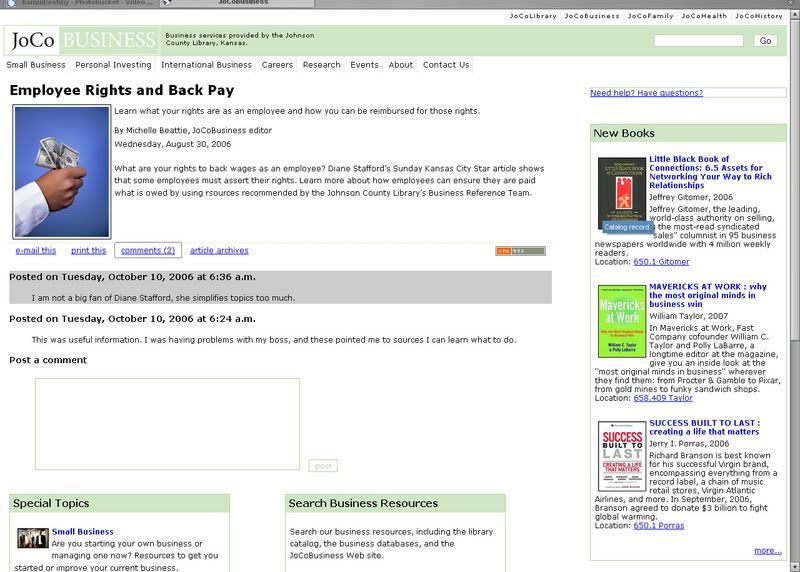Click the e-mail this link
Screen dimensions: 800x572
[x=36, y=251]
